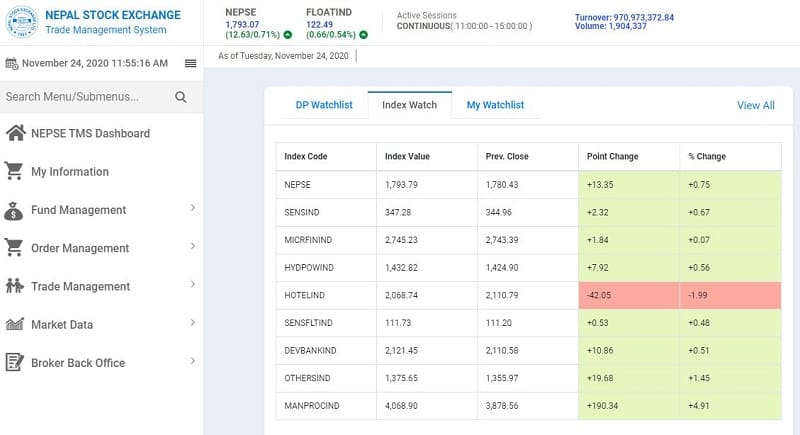This screenshot has height=435, width=800.
Task: Click the NEPSE TMS Dashboard home icon
Action: [x=15, y=133]
